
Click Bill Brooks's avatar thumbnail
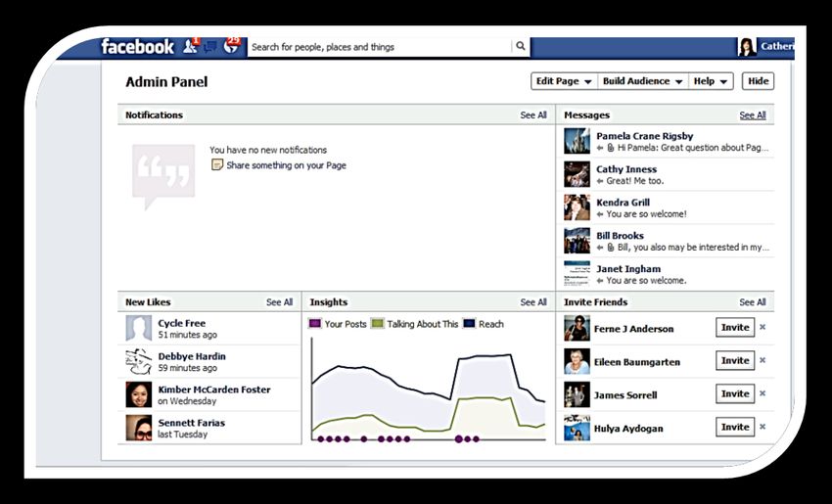pos(577,241)
